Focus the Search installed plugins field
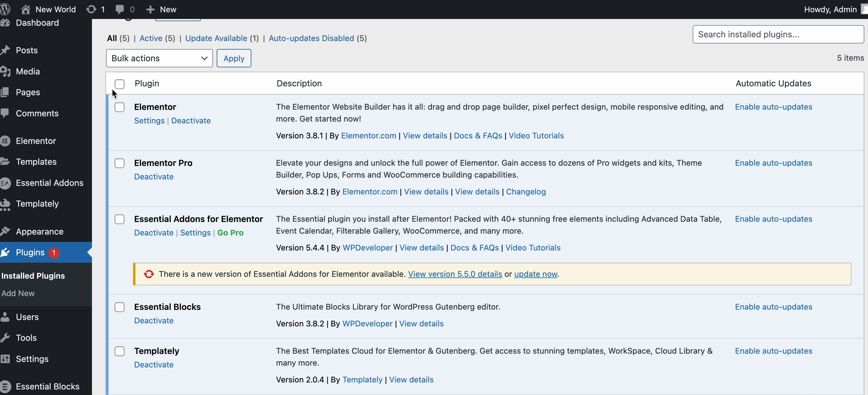Viewport: 868px width, 395px height. coord(778,34)
